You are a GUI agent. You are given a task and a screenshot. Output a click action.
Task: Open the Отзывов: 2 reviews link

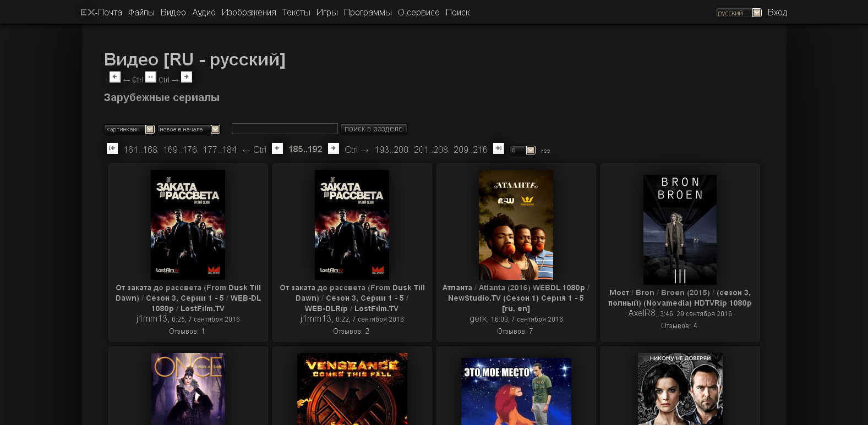(351, 331)
